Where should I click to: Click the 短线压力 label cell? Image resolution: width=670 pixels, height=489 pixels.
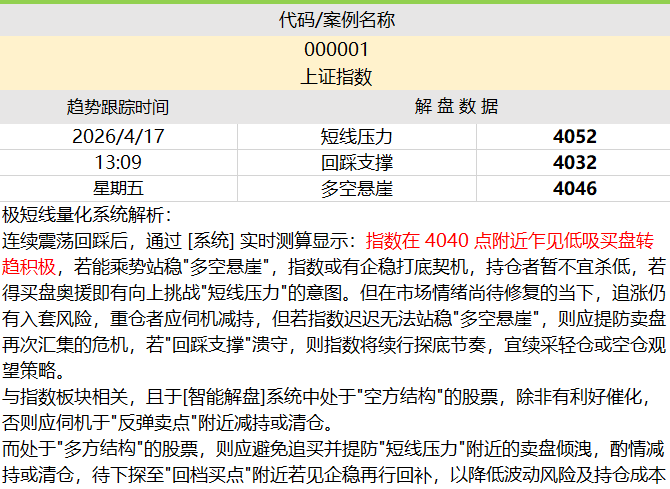click(357, 136)
